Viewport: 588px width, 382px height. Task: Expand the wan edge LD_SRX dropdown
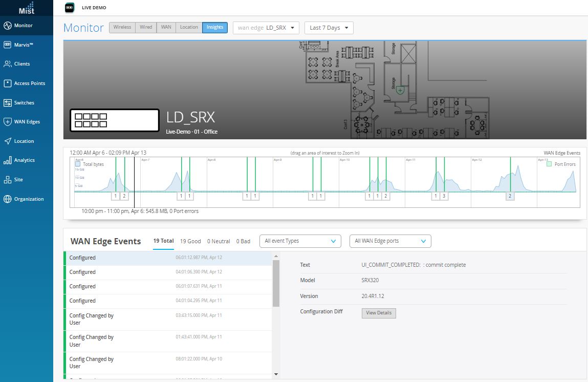click(266, 28)
